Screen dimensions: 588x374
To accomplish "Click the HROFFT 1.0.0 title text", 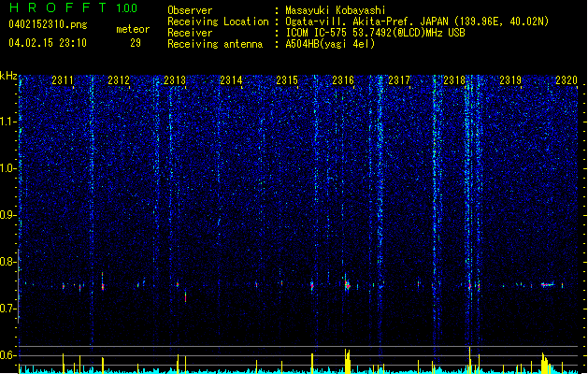I will (73, 7).
